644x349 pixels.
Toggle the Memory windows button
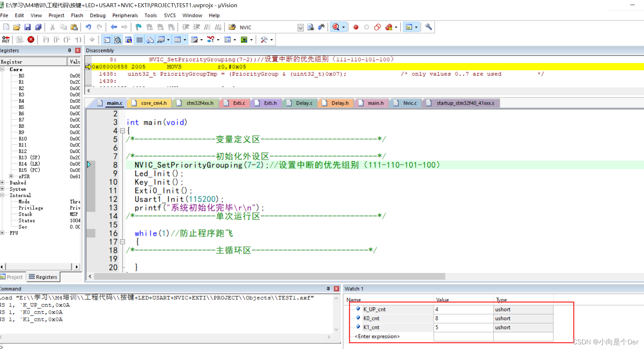pos(178,40)
